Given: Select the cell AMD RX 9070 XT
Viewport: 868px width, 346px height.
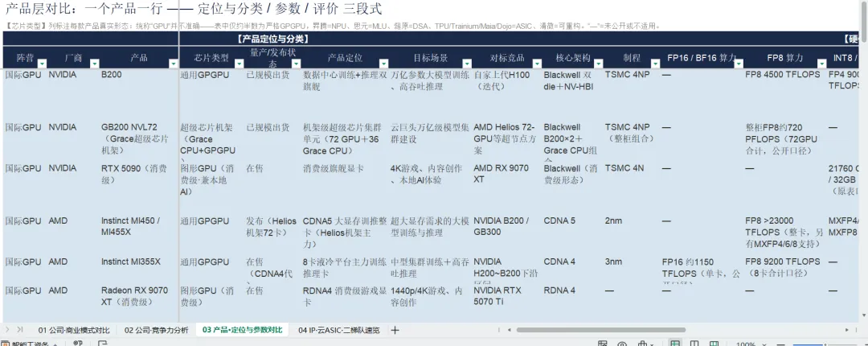Looking at the screenshot, I should [x=501, y=174].
